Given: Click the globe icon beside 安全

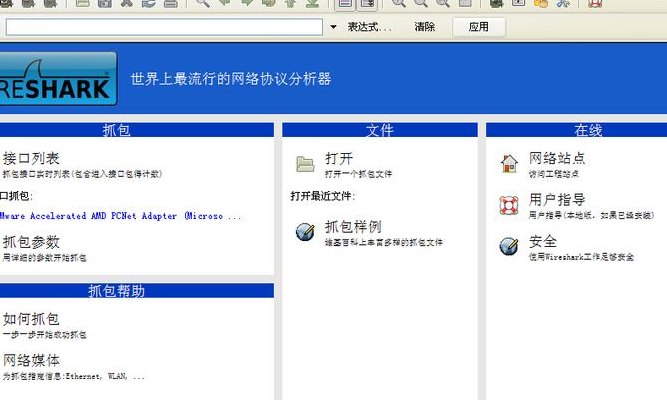Looking at the screenshot, I should tap(509, 246).
